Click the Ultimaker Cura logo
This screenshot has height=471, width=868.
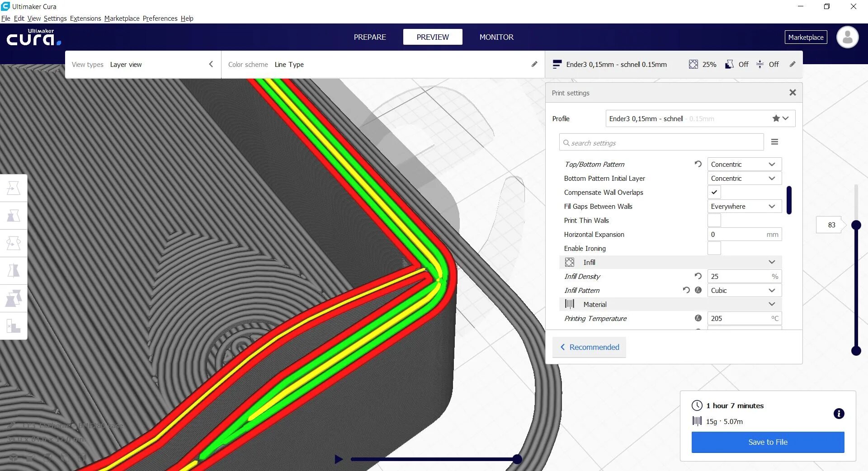33,38
